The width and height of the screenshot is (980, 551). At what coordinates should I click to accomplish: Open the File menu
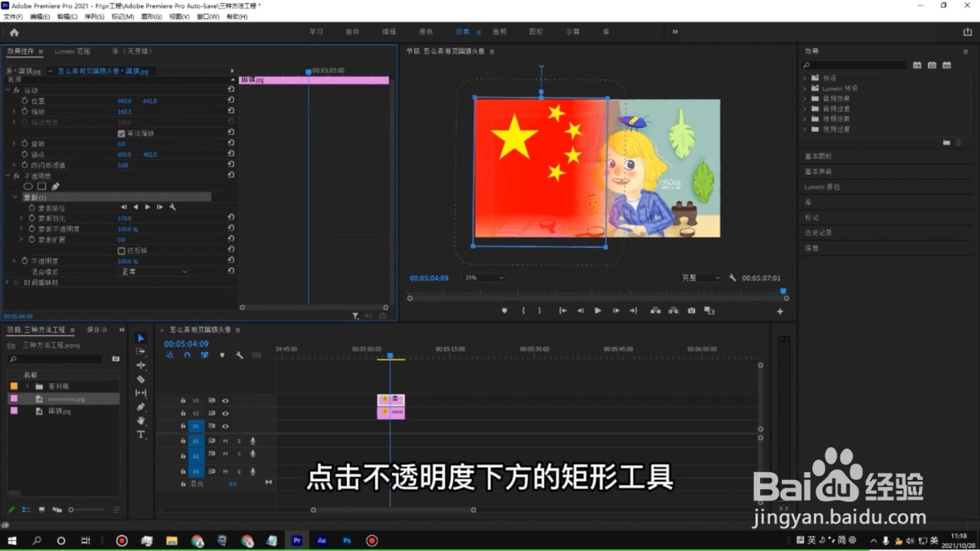[x=13, y=17]
